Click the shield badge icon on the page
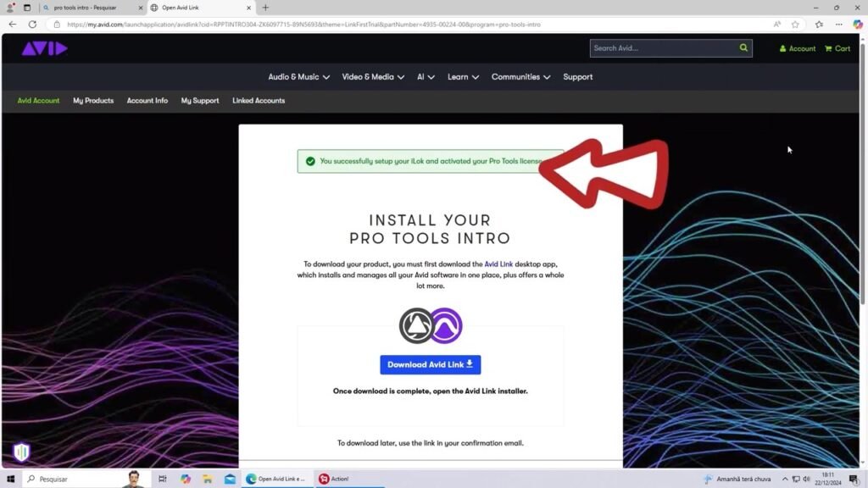Screen dimensions: 868x488 click(21, 452)
